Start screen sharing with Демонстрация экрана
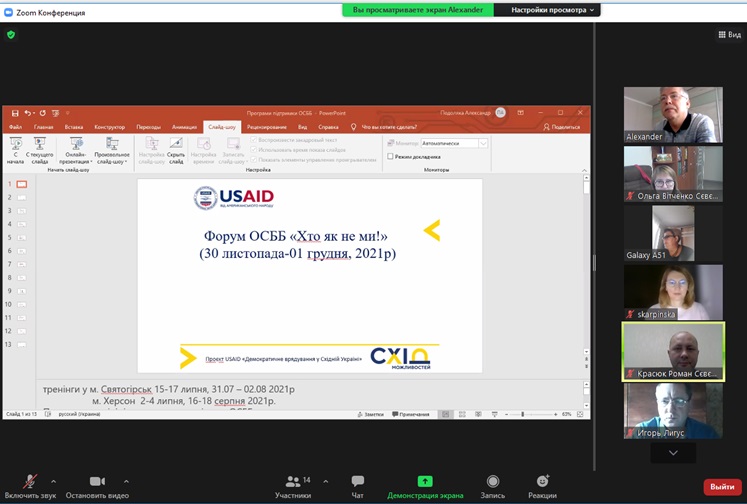 (x=425, y=484)
